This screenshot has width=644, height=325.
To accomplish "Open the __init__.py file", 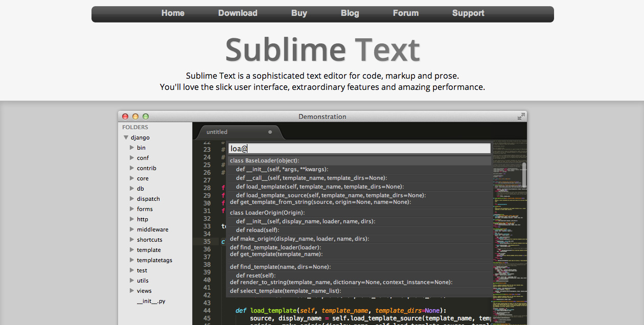I will [151, 301].
